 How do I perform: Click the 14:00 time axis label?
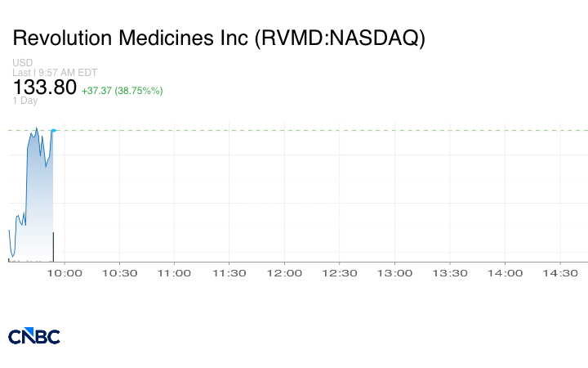click(x=505, y=273)
